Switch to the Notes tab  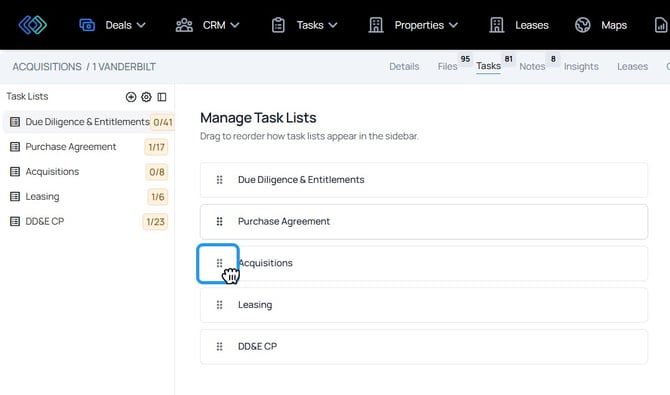532,66
